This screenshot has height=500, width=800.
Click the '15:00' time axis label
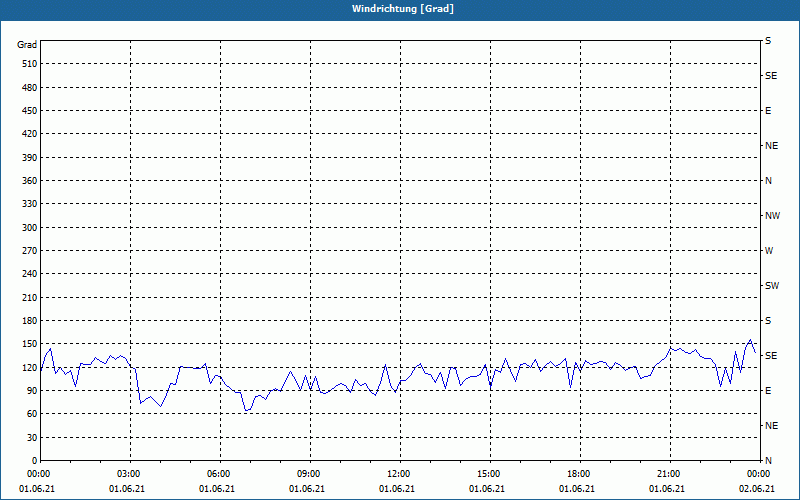490,473
